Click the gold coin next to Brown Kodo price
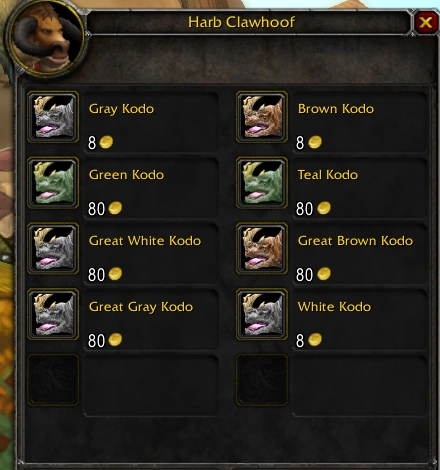The width and height of the screenshot is (440, 470). [x=315, y=142]
